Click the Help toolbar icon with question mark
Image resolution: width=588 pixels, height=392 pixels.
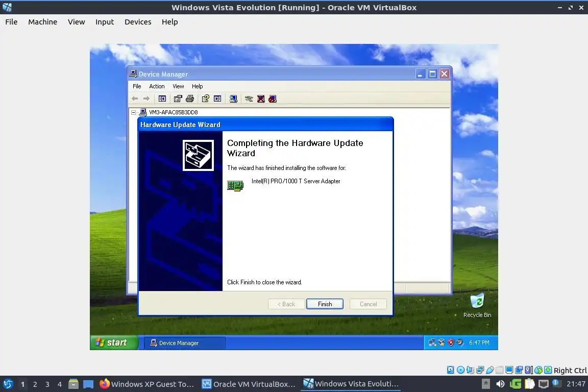click(x=206, y=99)
